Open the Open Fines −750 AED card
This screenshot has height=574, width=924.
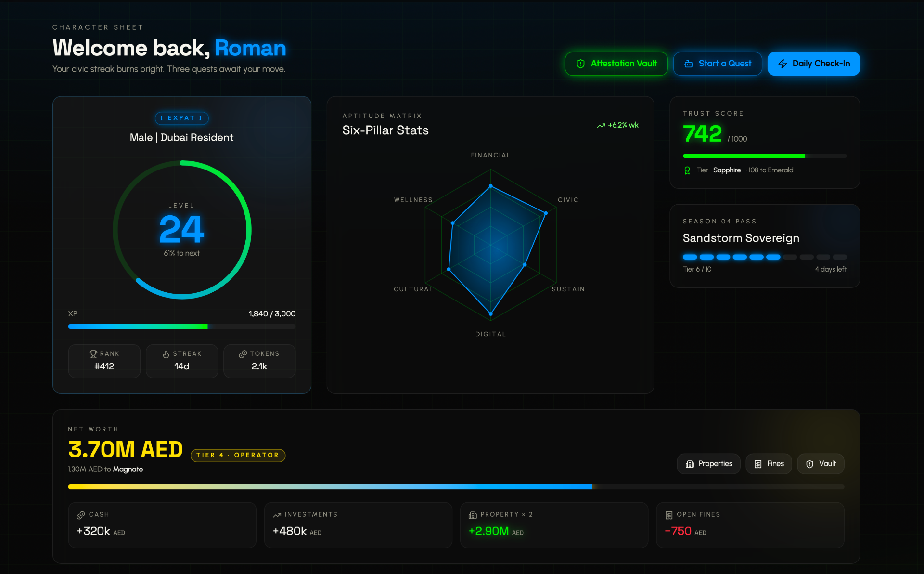pos(750,525)
